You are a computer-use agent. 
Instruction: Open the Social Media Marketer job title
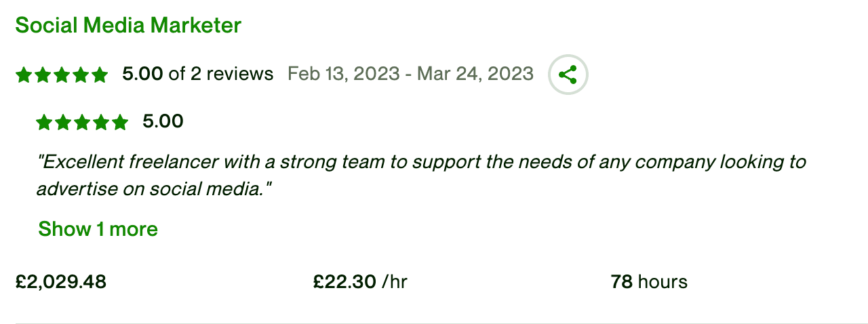point(128,26)
